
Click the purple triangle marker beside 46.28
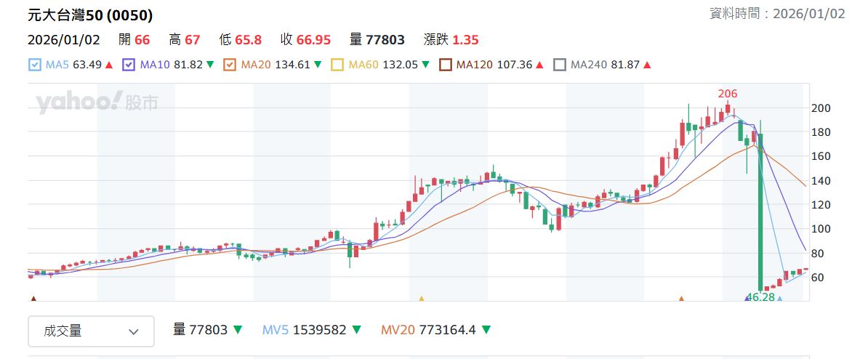coord(747,299)
